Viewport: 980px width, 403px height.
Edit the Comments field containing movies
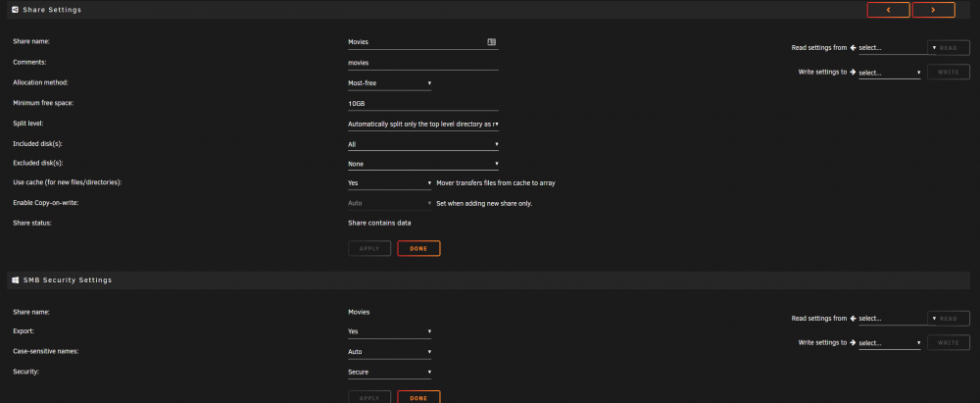tap(423, 63)
